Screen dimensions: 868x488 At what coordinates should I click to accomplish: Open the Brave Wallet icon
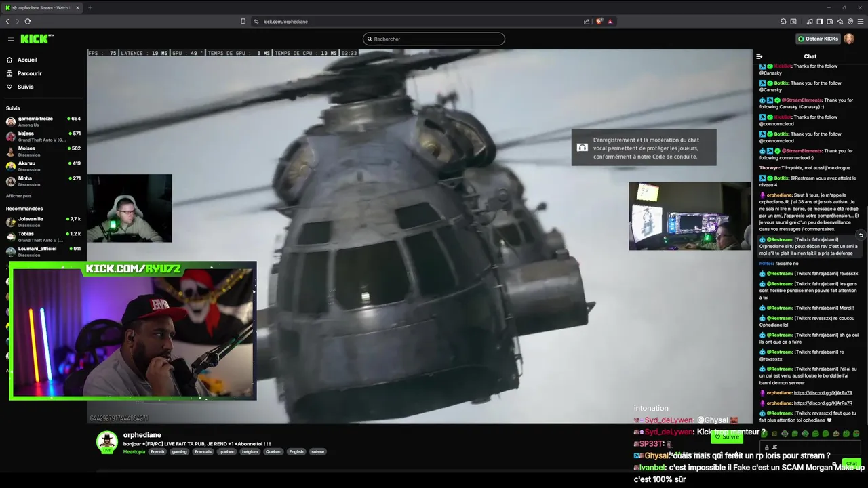click(x=829, y=21)
